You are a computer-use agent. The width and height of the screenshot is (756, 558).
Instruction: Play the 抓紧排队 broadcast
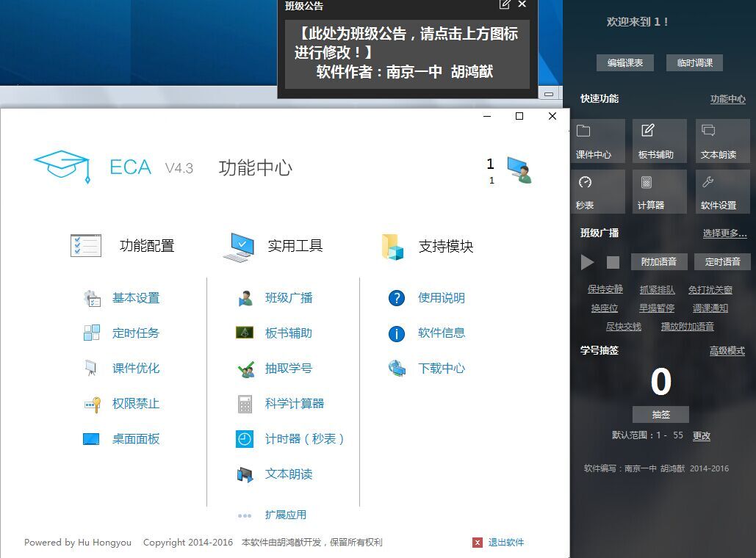(x=657, y=289)
